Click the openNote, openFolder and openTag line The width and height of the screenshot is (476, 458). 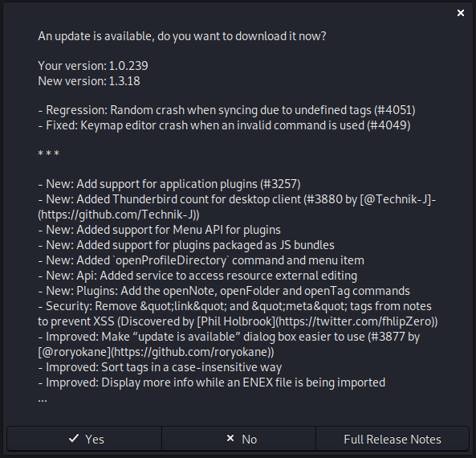[x=224, y=291]
